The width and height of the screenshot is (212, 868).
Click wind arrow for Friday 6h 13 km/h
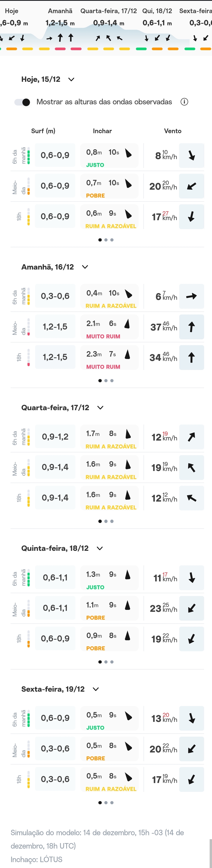point(191,718)
